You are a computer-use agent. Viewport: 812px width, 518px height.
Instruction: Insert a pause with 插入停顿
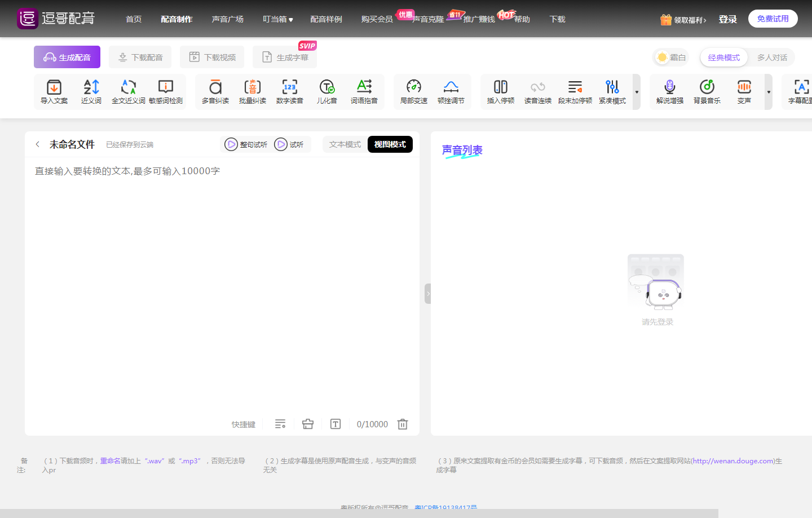point(500,91)
